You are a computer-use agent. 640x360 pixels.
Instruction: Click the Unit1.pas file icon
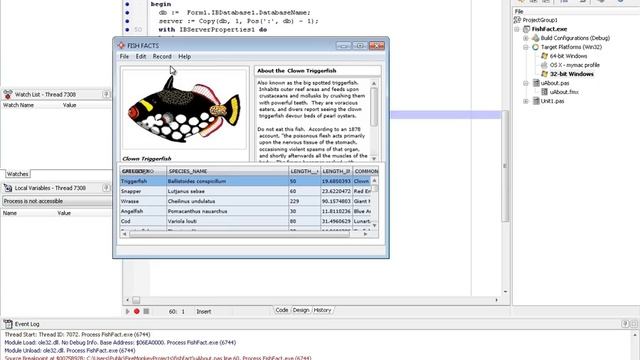(536, 101)
